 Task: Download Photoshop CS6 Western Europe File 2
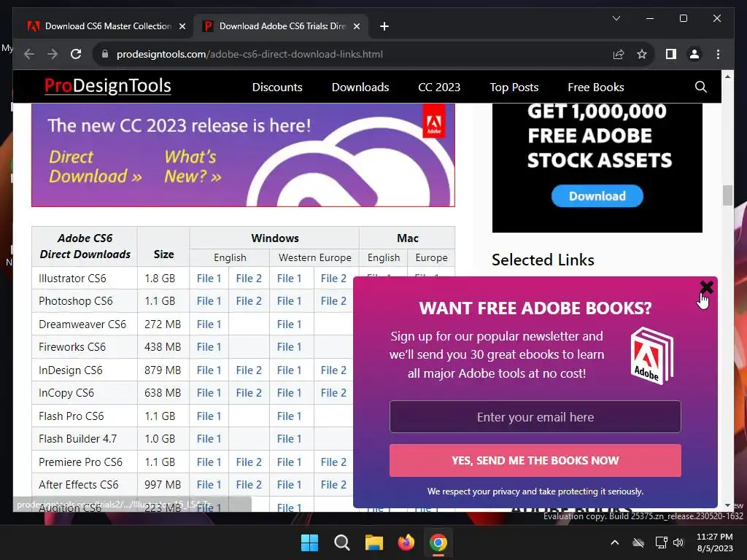tap(333, 301)
